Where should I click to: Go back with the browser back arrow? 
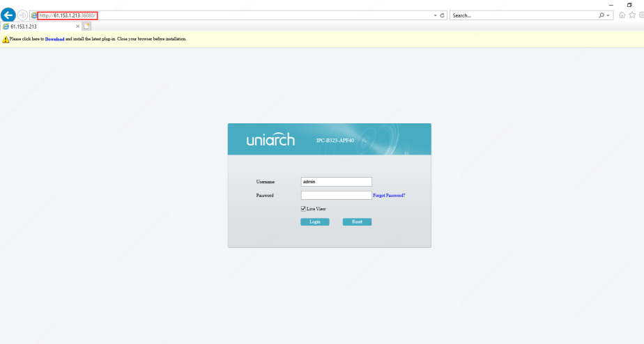click(x=8, y=15)
